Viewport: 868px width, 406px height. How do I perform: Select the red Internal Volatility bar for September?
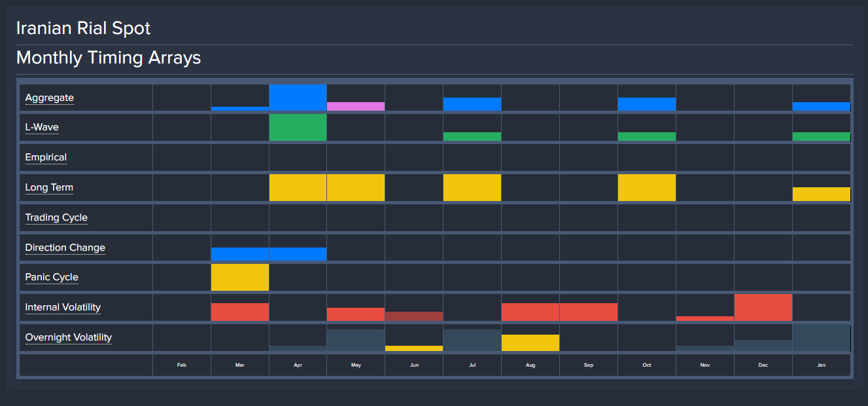[589, 312]
